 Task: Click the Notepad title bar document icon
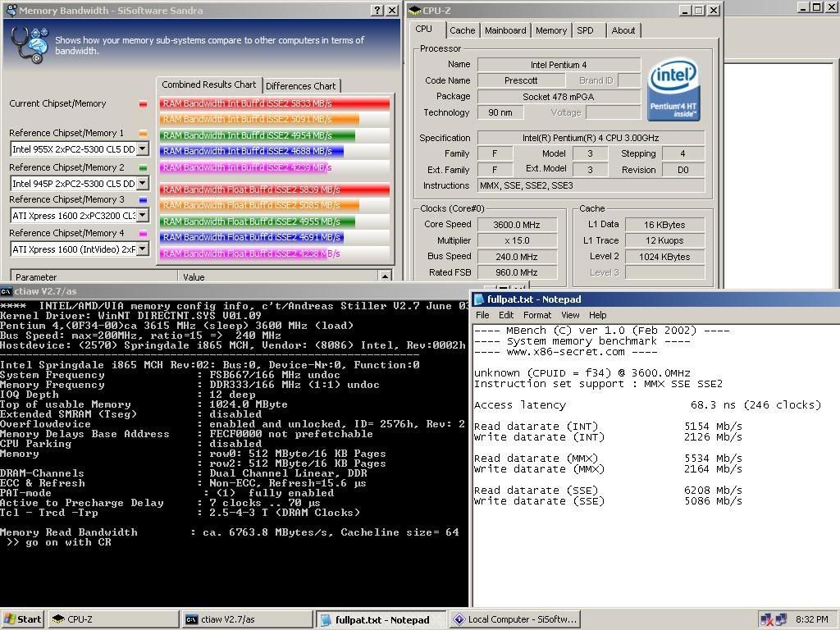point(479,299)
